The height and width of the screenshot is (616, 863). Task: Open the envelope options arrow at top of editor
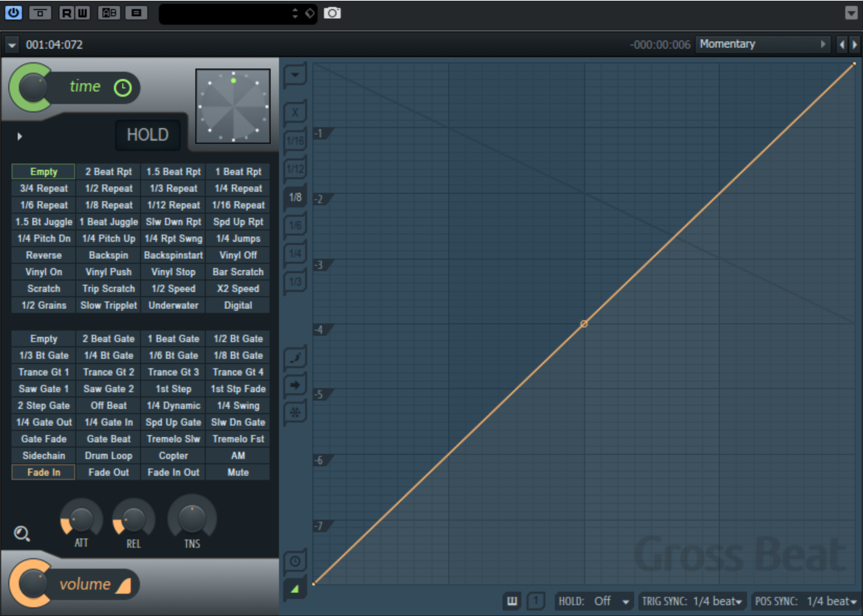[x=295, y=74]
